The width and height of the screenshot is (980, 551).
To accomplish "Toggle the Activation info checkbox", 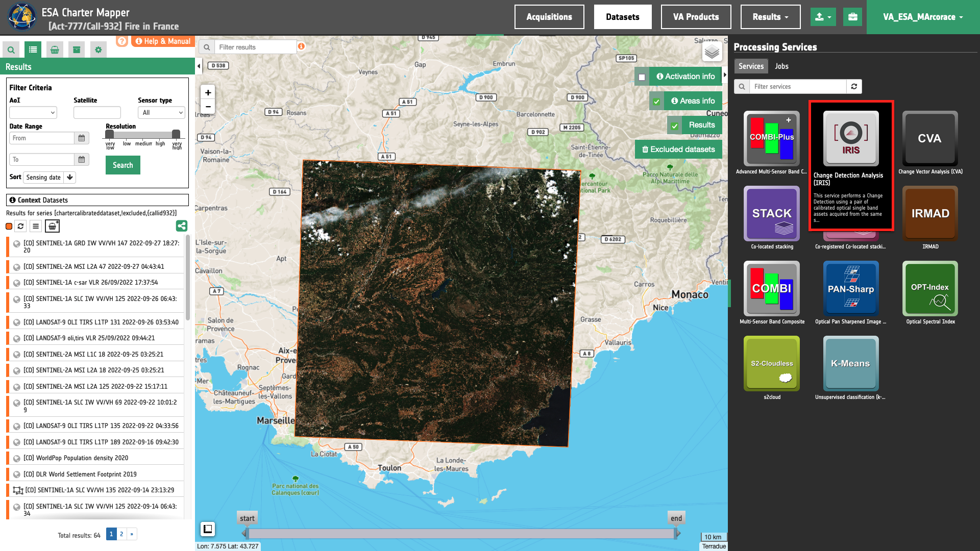I will pos(642,77).
